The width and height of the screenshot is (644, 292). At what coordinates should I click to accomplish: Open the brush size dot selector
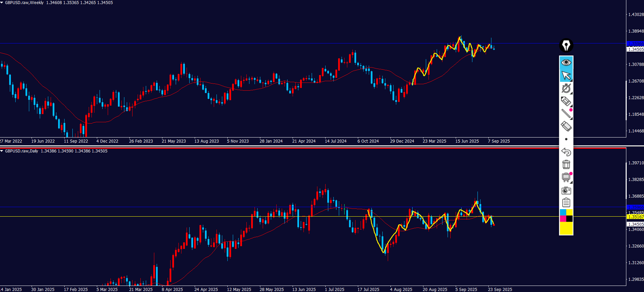[x=566, y=139]
